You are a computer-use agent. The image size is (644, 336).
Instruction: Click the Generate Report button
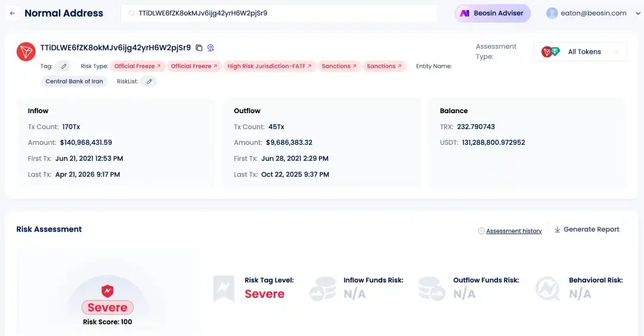587,230
